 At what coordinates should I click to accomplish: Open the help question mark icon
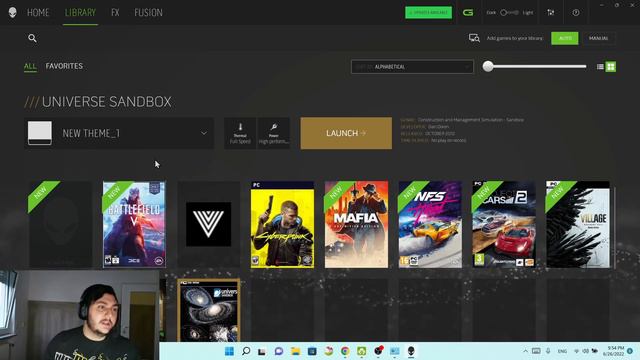576,13
